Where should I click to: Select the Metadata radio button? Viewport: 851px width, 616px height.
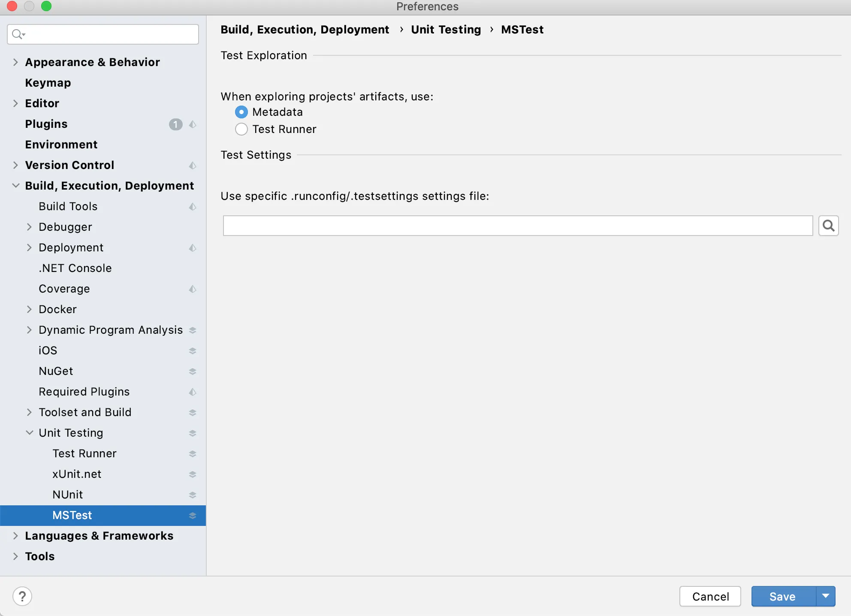click(x=241, y=112)
